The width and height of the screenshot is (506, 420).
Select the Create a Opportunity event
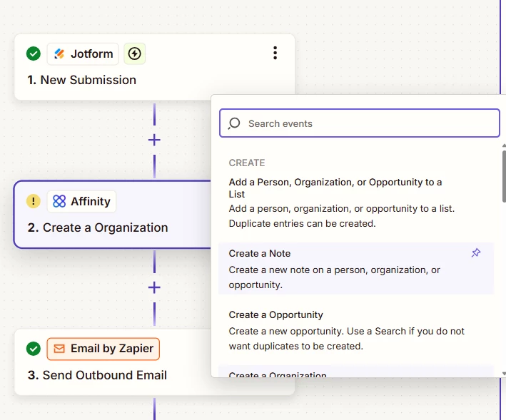click(x=356, y=330)
